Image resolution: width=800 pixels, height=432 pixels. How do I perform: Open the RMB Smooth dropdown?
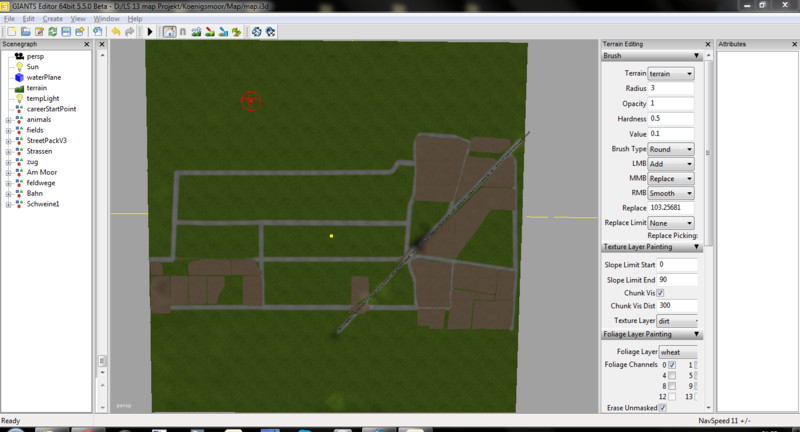(671, 193)
